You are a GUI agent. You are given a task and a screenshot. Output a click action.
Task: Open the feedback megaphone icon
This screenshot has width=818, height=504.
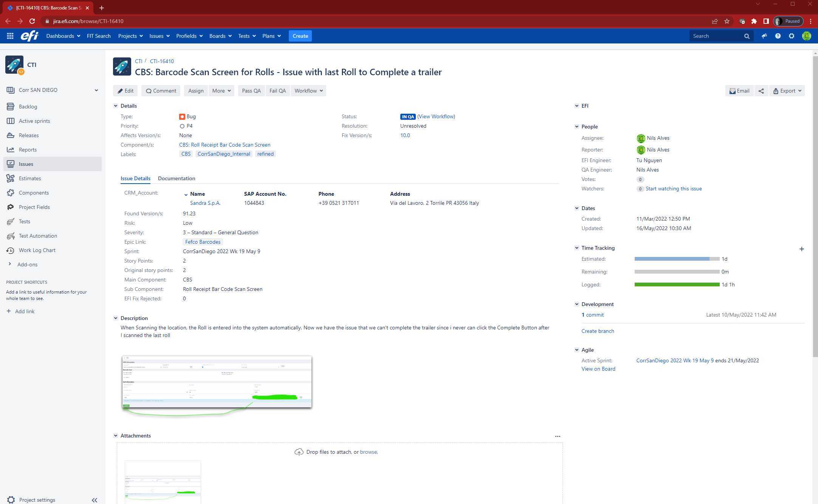point(764,36)
